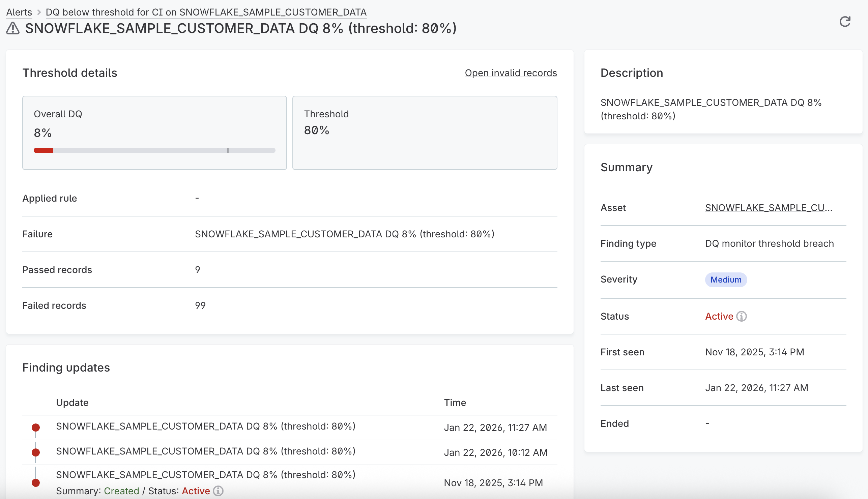Click the Overall DQ progress bar

pyautogui.click(x=154, y=150)
